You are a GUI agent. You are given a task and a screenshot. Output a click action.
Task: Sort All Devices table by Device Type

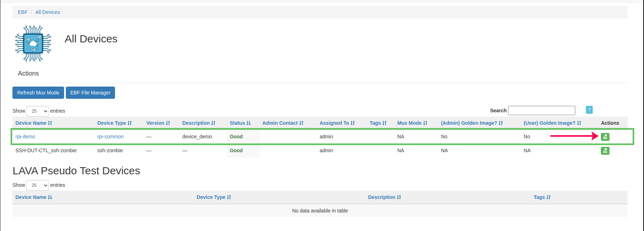(x=114, y=123)
